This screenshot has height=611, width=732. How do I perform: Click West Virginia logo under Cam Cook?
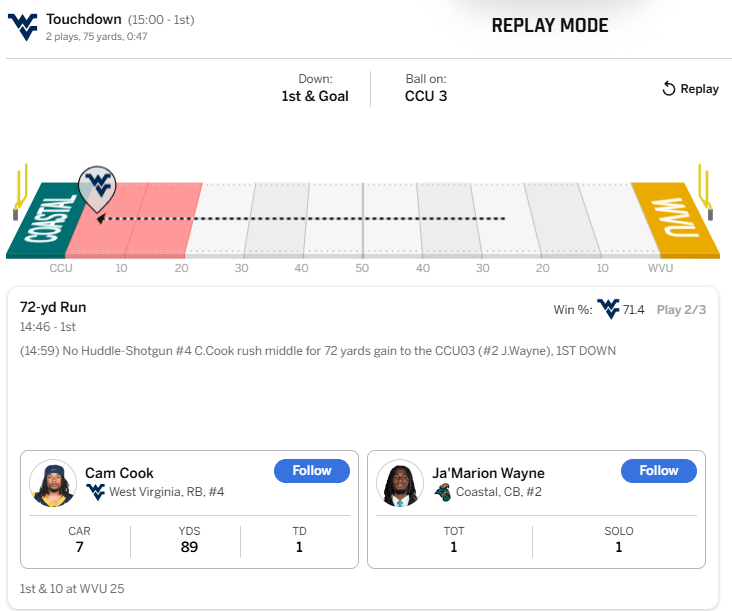tap(96, 492)
